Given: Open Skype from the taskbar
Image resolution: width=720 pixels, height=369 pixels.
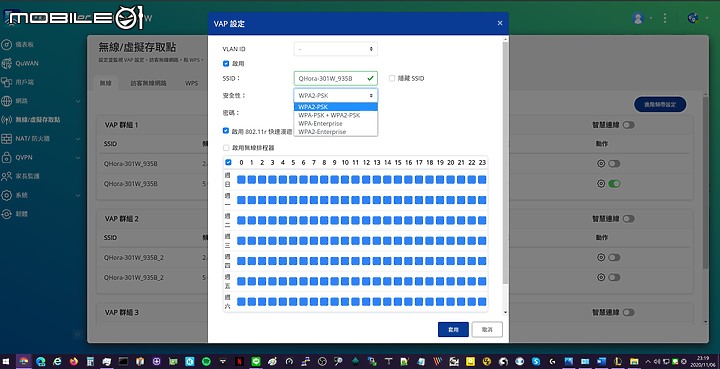Looking at the screenshot, I should click(x=535, y=362).
